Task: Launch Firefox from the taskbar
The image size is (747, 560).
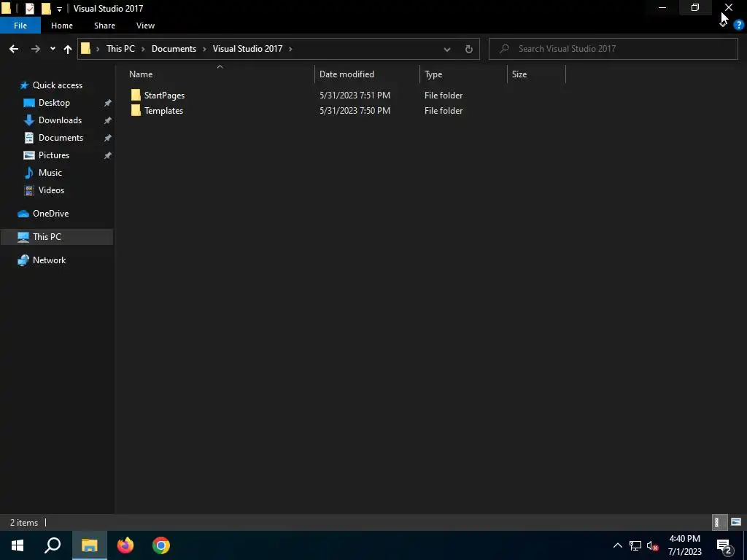Action: pyautogui.click(x=125, y=545)
